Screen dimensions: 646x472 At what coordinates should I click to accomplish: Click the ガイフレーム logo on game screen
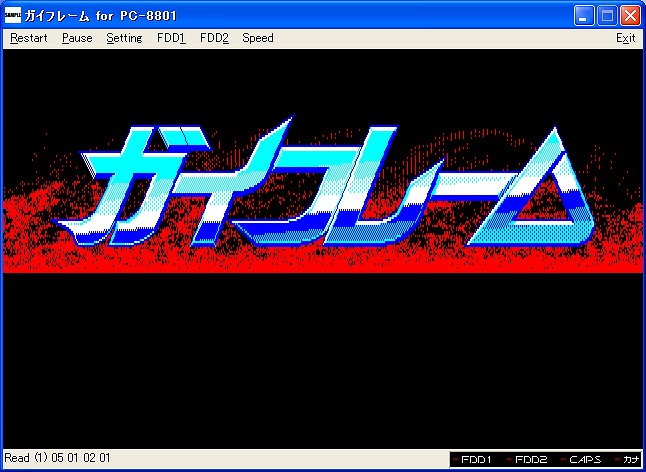tap(330, 185)
